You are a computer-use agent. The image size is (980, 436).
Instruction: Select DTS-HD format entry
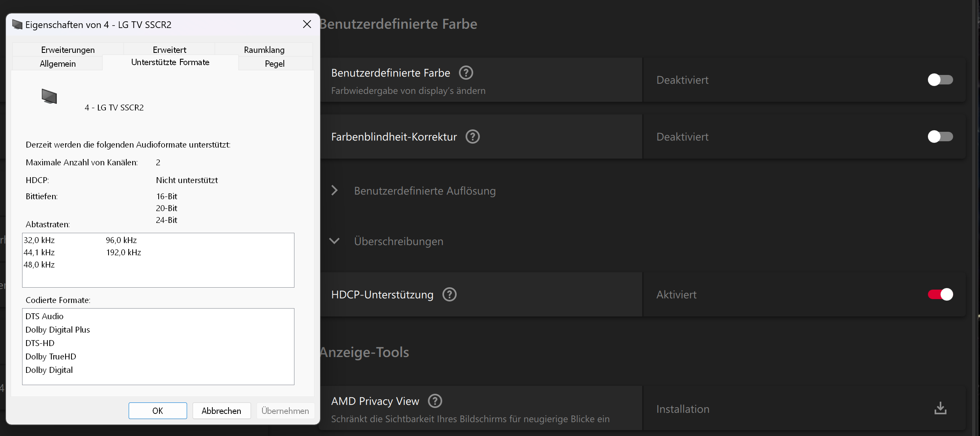(40, 343)
